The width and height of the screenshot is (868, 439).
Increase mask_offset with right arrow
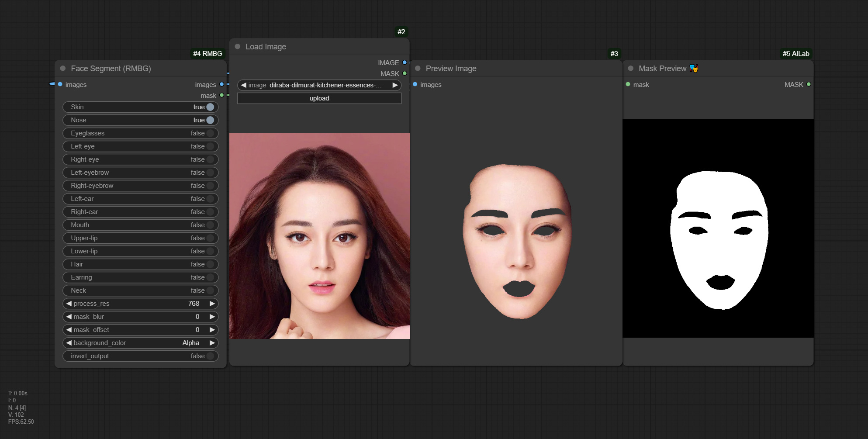[212, 330]
